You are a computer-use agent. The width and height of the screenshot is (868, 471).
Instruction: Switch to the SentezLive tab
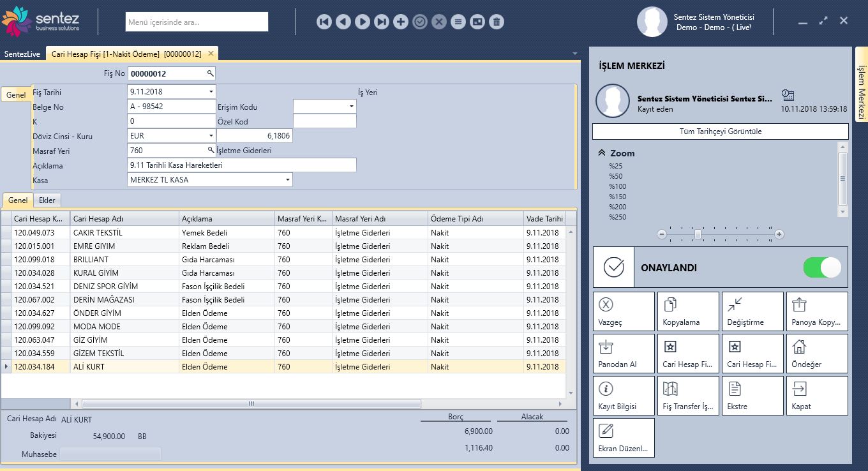22,54
